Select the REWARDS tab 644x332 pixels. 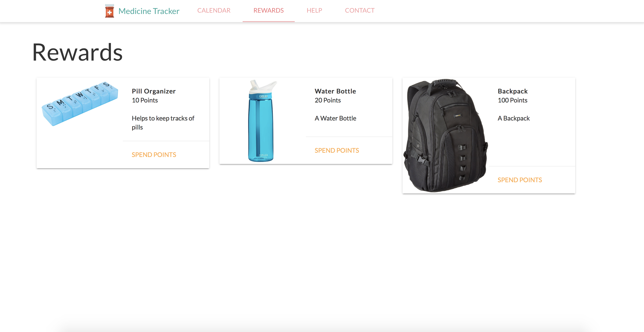(x=269, y=11)
